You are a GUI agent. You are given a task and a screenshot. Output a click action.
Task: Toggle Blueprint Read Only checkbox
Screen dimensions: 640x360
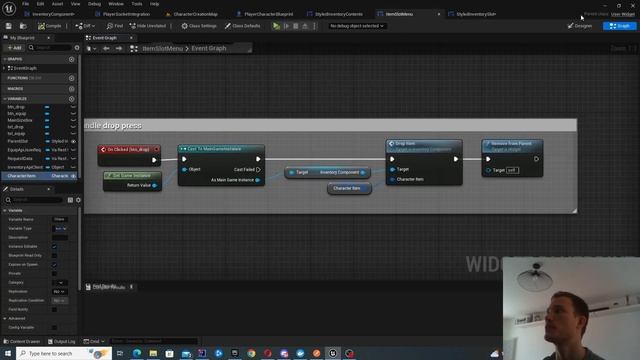54,256
